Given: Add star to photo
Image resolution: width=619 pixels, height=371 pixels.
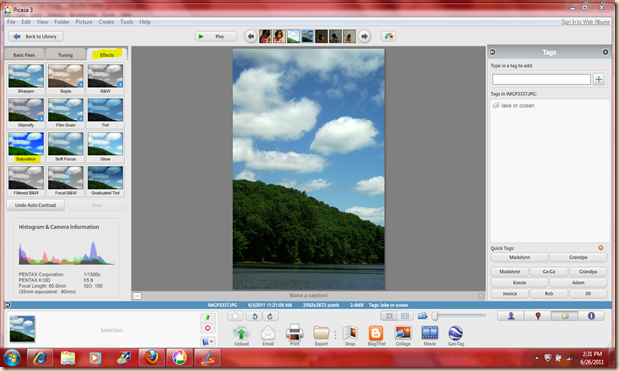Looking at the screenshot, I should [x=235, y=316].
